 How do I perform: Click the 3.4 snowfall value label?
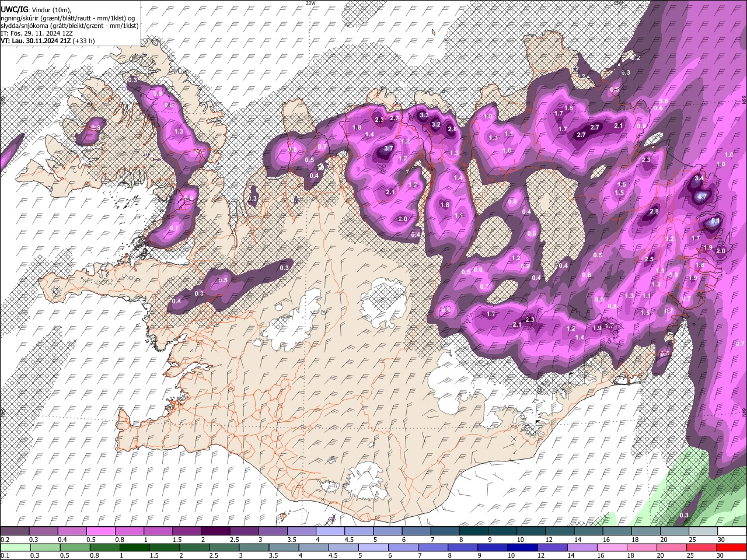[700, 178]
